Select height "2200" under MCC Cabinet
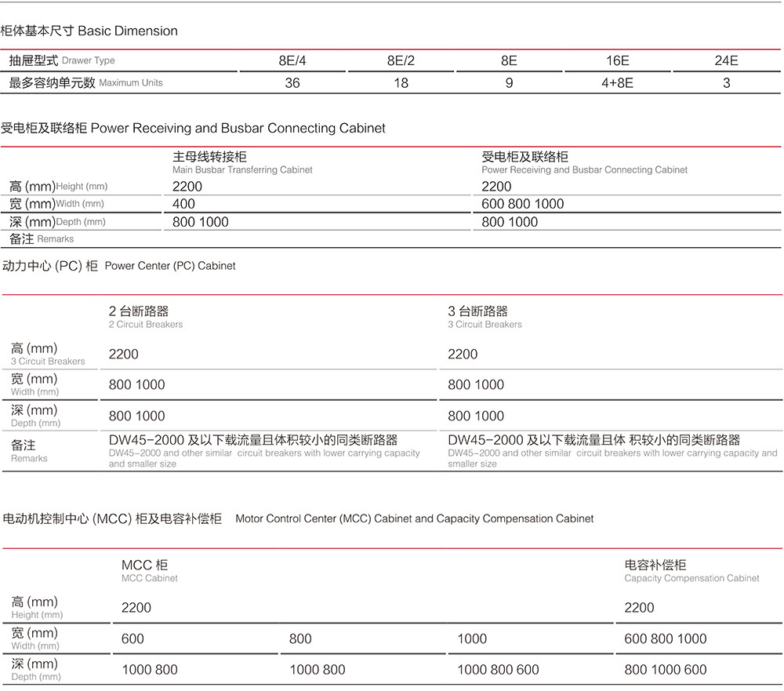Image resolution: width=784 pixels, height=691 pixels. click(136, 608)
